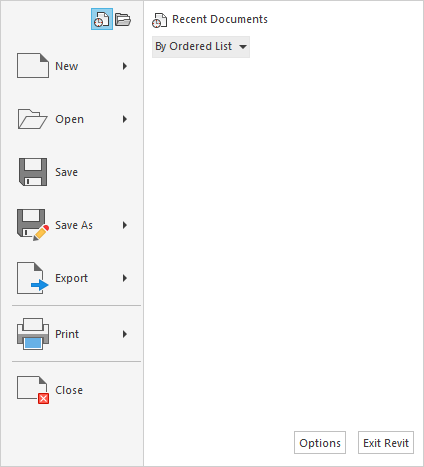Click the New blank page icon
The height and width of the screenshot is (467, 424).
[33, 66]
